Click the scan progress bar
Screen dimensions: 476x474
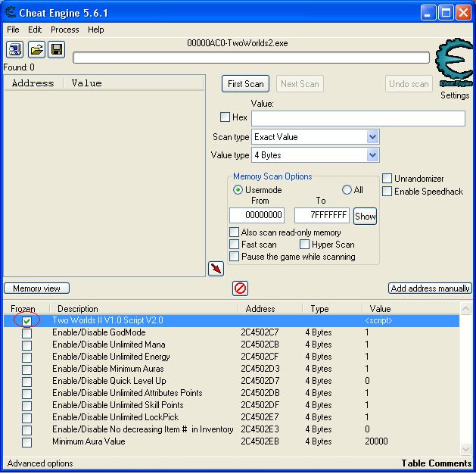251,58
